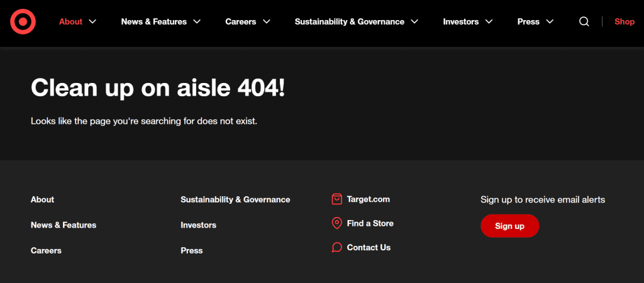Screen dimensions: 644x283
Task: Click the shopping bag icon beside Target.com
Action: (x=336, y=199)
